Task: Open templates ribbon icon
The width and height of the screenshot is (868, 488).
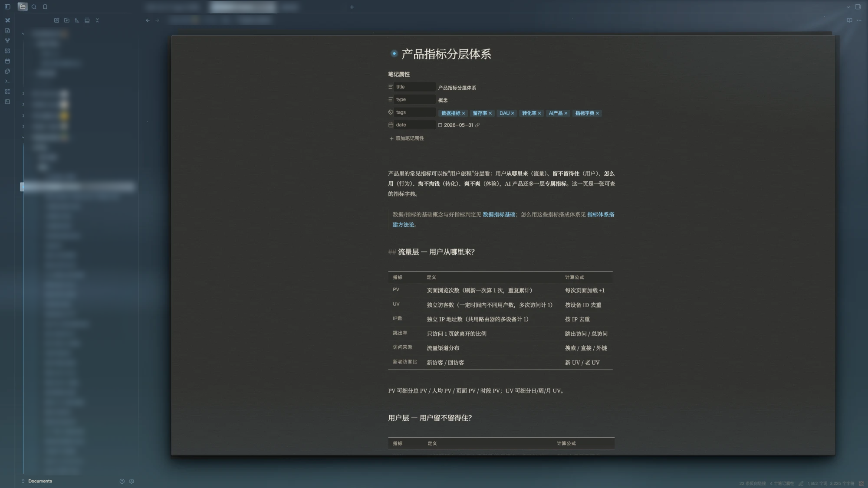Action: tap(7, 71)
